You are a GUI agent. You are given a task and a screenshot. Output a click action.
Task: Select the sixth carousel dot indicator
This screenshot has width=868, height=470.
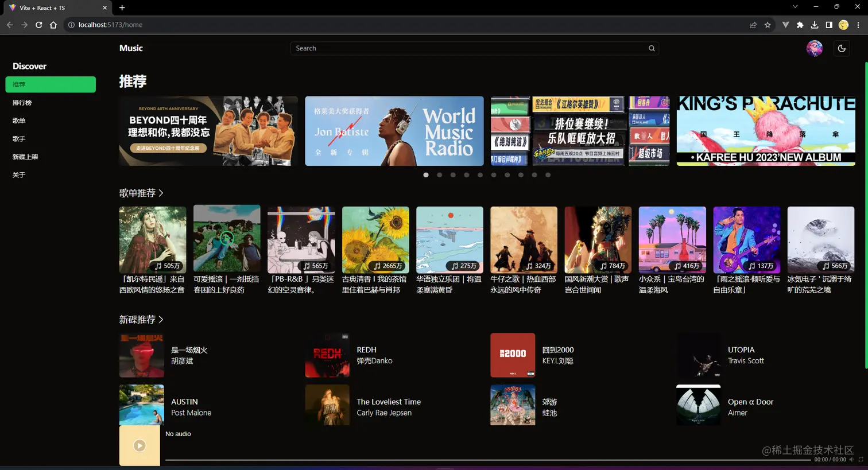coord(494,175)
